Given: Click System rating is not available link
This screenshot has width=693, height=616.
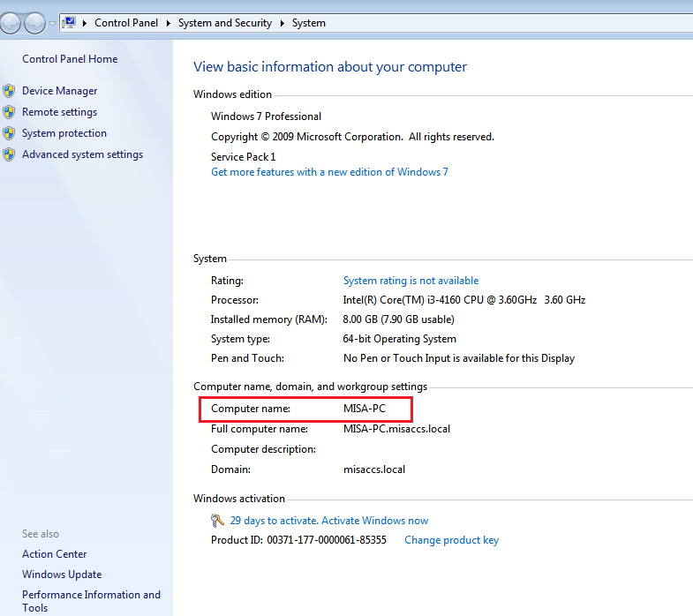Looking at the screenshot, I should [x=411, y=281].
